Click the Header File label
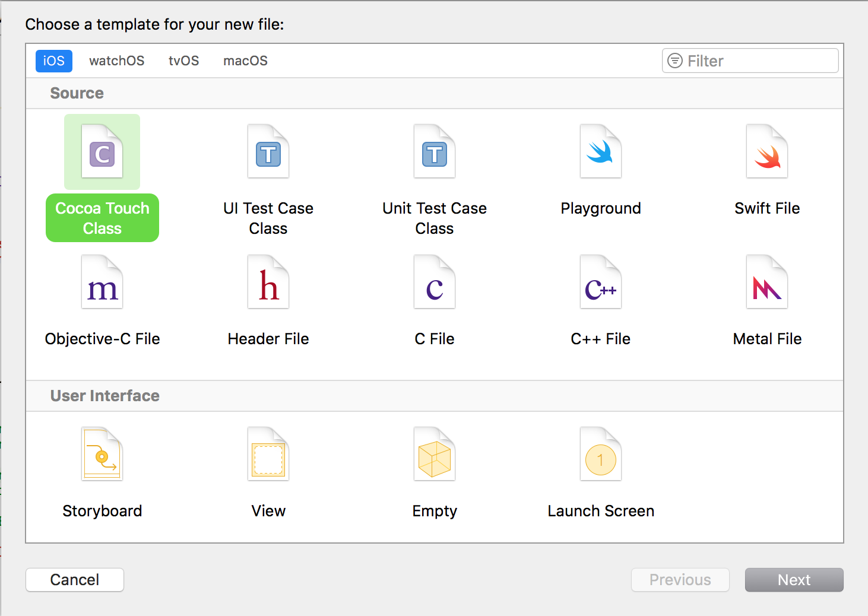The width and height of the screenshot is (868, 616). pos(268,339)
